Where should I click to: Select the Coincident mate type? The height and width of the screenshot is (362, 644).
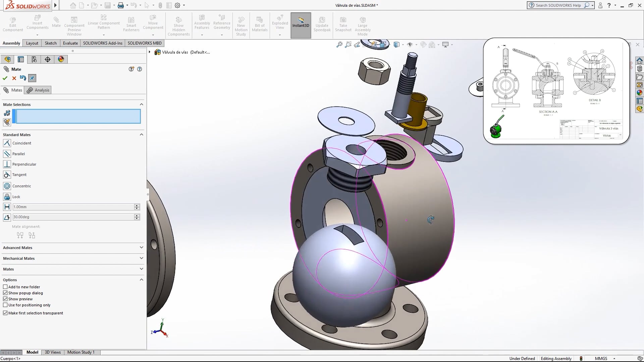tap(21, 143)
